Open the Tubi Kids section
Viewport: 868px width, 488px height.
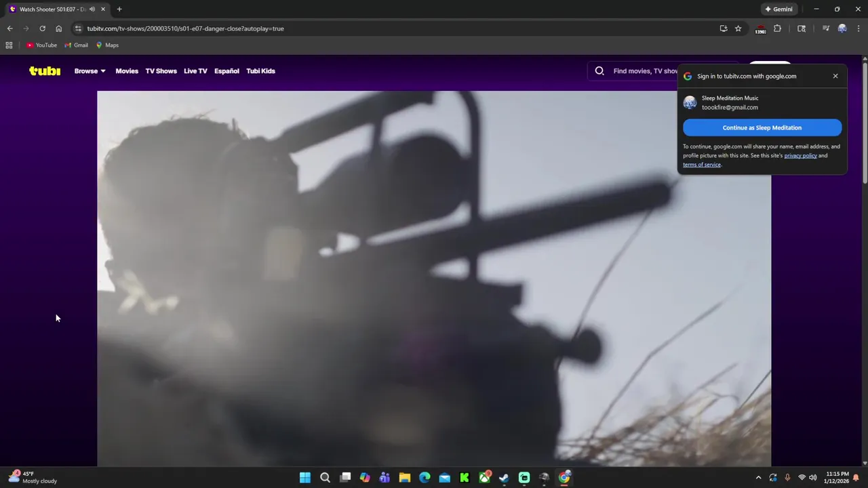pyautogui.click(x=260, y=71)
